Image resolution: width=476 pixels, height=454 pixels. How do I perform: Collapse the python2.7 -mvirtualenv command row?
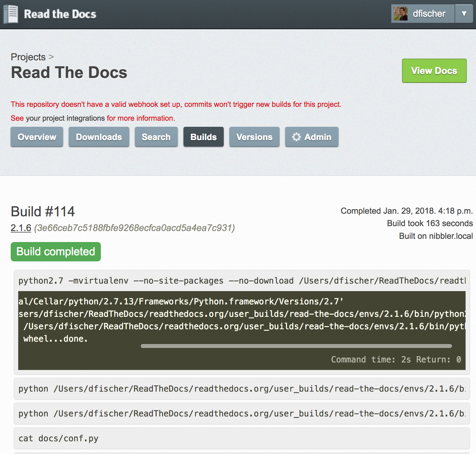tap(242, 281)
